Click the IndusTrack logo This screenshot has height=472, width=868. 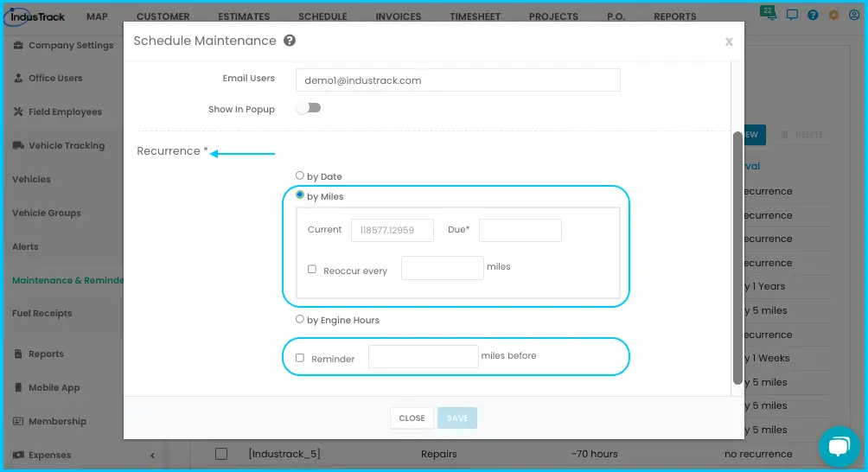tap(35, 16)
